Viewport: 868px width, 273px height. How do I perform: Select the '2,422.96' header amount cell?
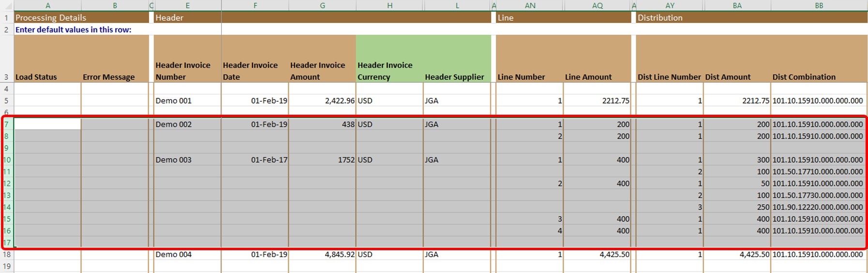tap(322, 101)
